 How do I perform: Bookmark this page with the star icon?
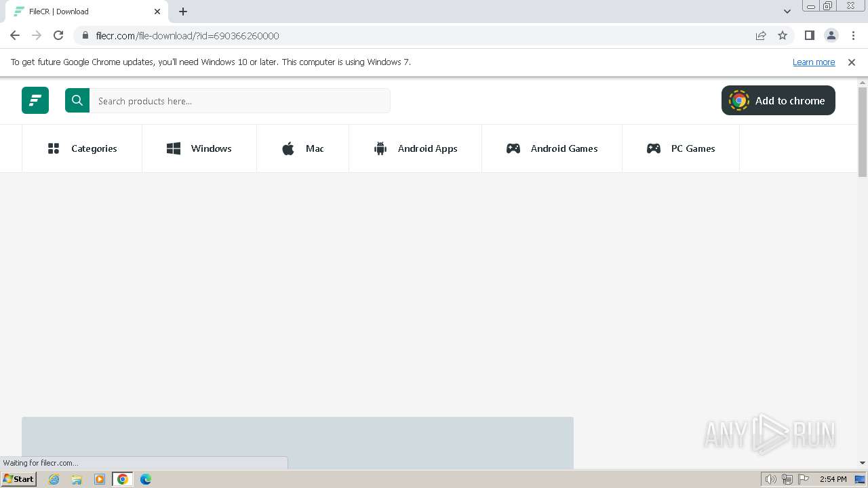[x=783, y=35]
